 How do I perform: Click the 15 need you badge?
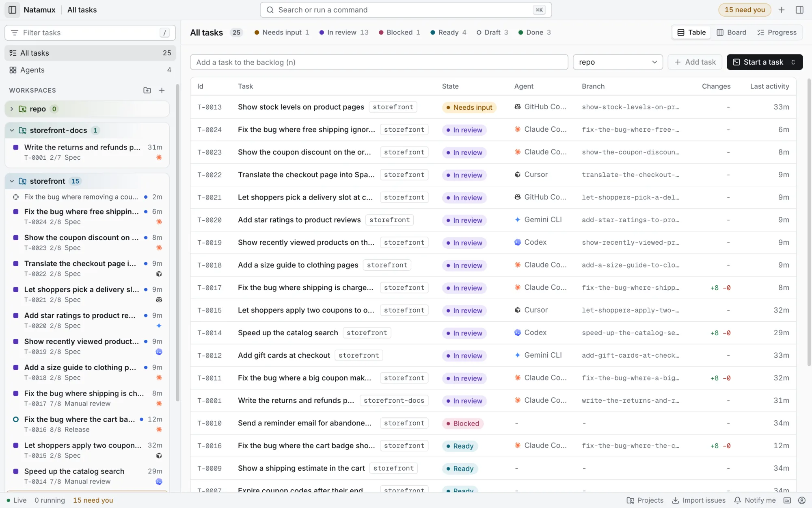[745, 10]
